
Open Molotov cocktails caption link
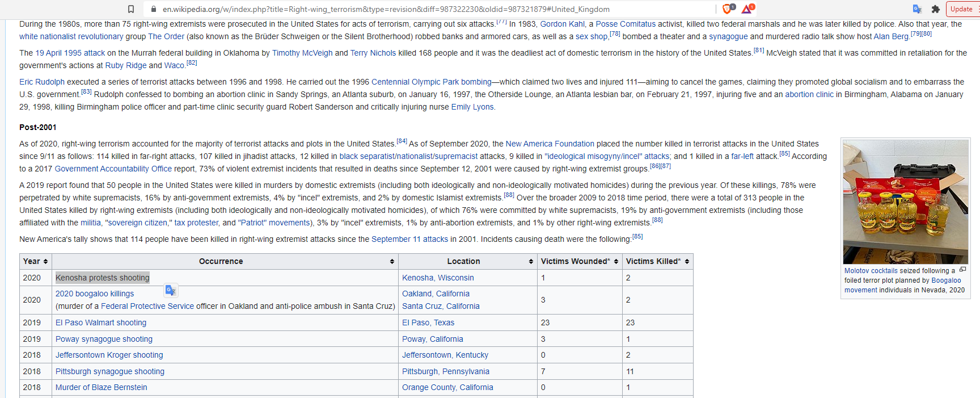tap(871, 271)
